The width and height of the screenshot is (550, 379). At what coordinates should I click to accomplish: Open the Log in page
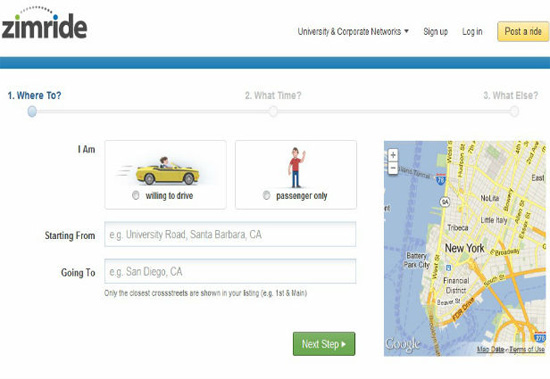point(472,32)
